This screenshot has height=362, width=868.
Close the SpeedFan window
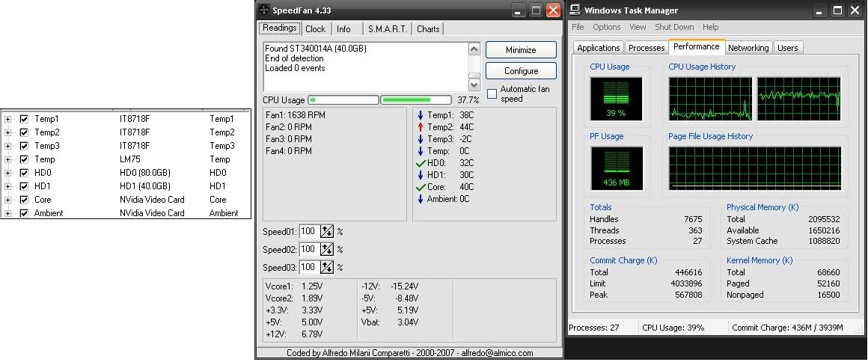(x=552, y=10)
